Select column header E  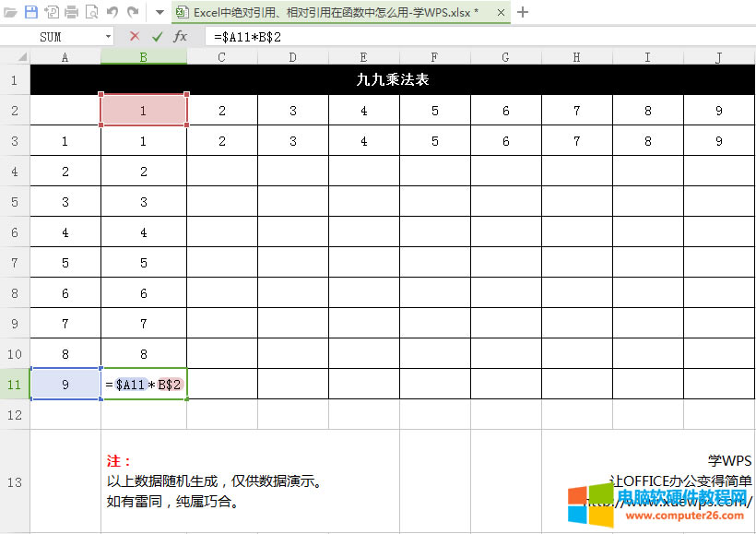tap(363, 56)
